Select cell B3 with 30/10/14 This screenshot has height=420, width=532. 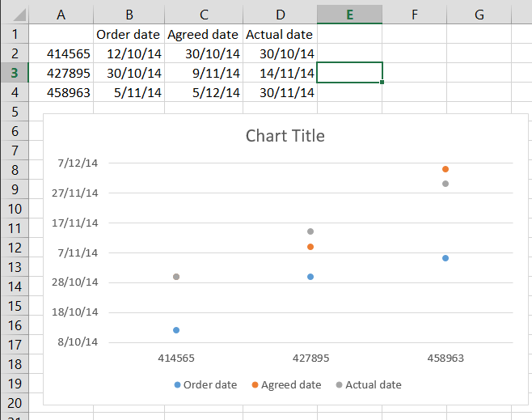point(129,73)
